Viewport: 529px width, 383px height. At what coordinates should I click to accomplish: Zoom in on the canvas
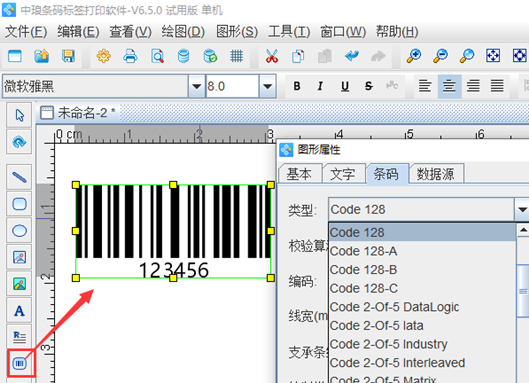click(x=414, y=56)
